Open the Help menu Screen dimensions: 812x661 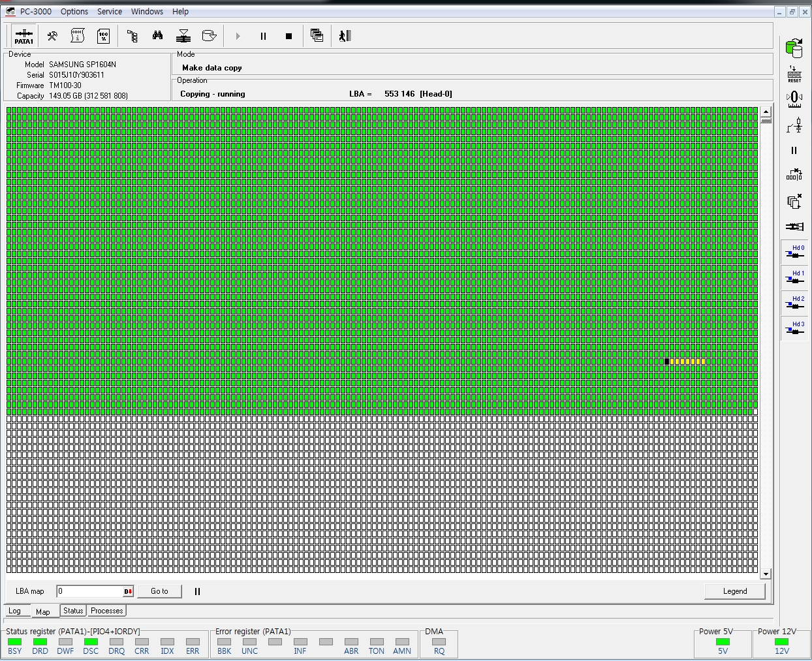coord(180,12)
